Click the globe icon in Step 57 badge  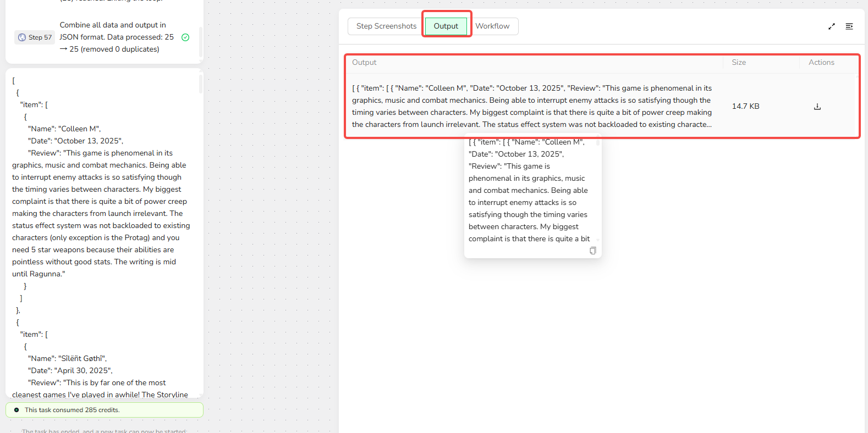[x=22, y=37]
